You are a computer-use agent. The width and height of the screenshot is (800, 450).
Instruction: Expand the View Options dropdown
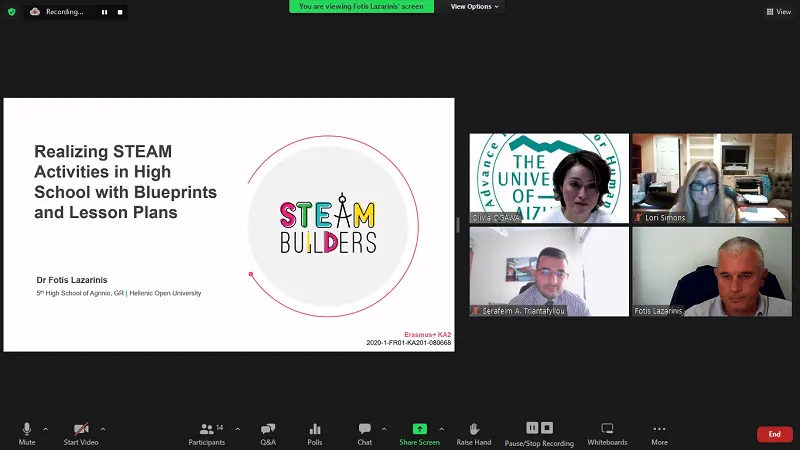click(474, 6)
